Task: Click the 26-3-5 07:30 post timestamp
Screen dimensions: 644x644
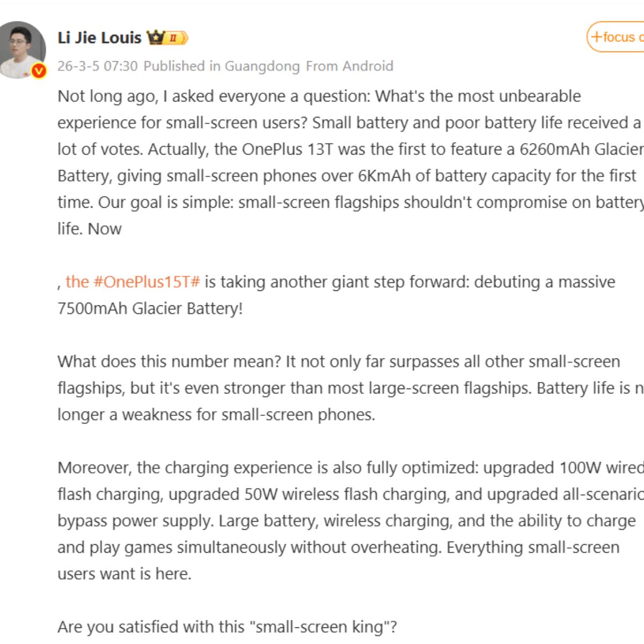Action: coord(97,66)
